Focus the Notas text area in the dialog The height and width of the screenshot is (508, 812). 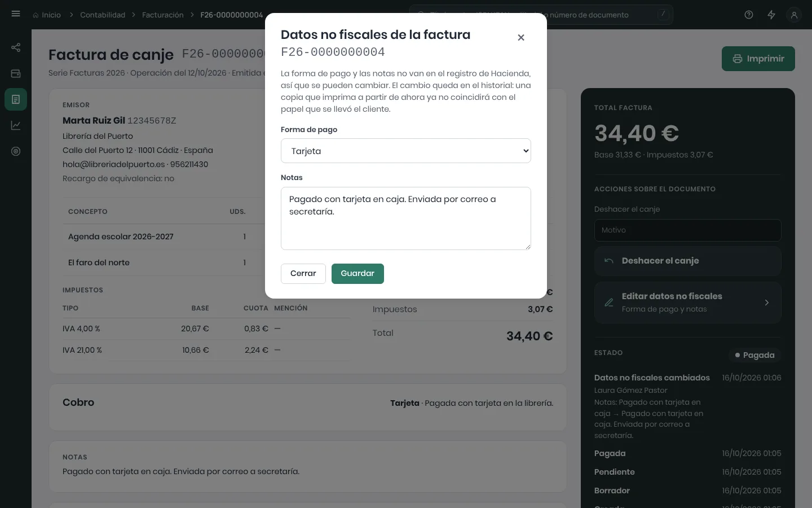pos(406,218)
